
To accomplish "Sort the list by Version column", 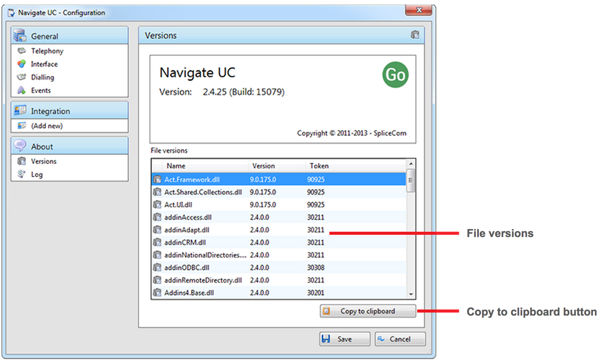I will click(277, 166).
